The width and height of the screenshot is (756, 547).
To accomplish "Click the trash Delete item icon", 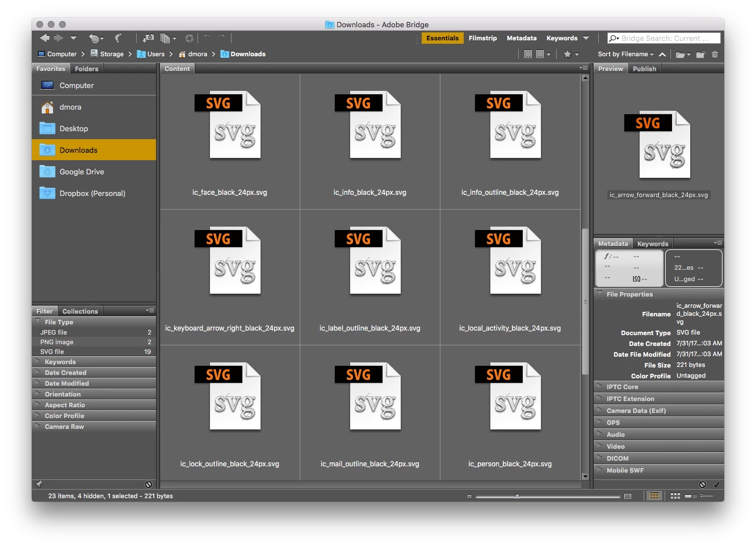I will pos(715,54).
